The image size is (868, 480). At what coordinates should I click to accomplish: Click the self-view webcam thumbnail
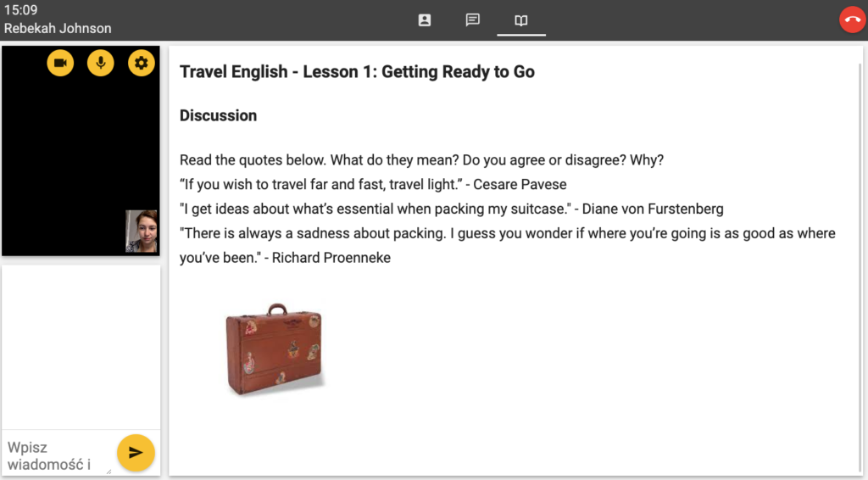142,232
